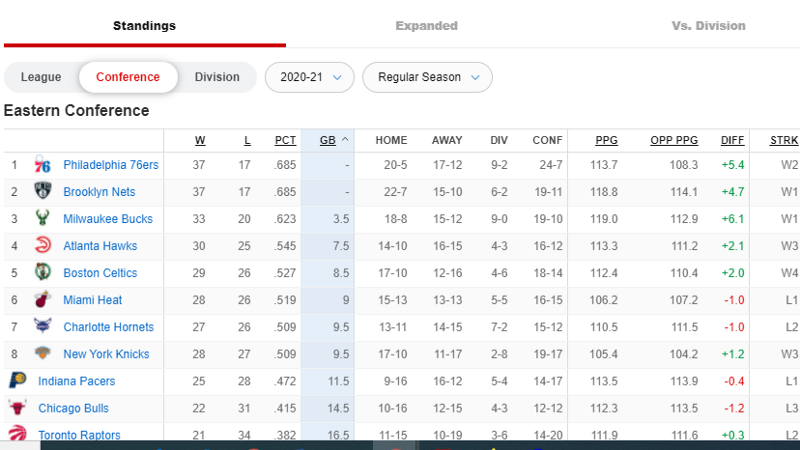Toggle GB column sort arrow
This screenshot has width=800, height=450.
[x=345, y=139]
